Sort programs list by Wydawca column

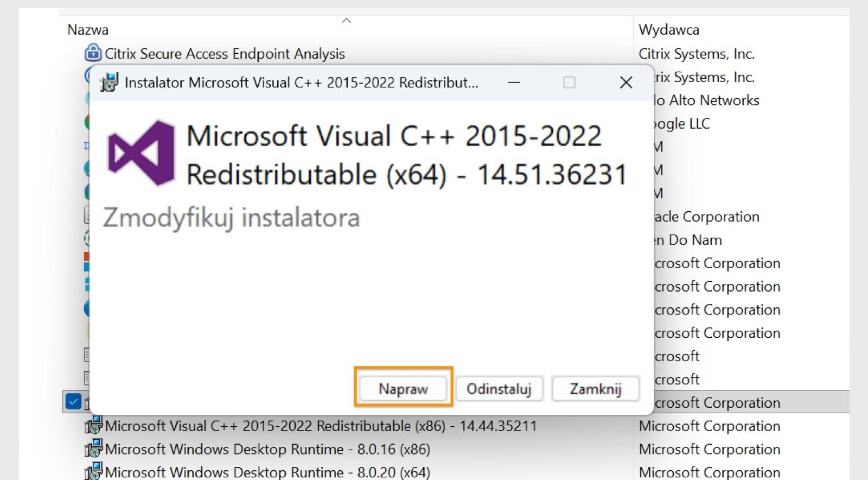coord(669,30)
